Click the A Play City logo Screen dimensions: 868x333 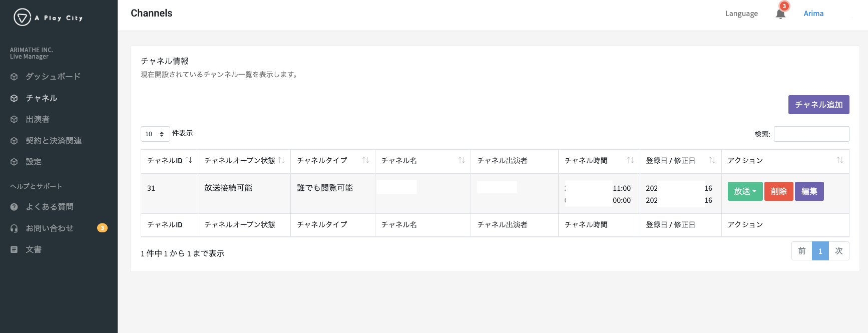(x=48, y=17)
